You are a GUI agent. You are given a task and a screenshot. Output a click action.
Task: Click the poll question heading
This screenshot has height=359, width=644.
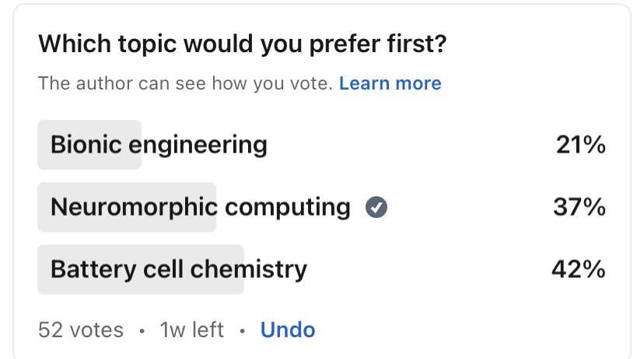pos(242,44)
